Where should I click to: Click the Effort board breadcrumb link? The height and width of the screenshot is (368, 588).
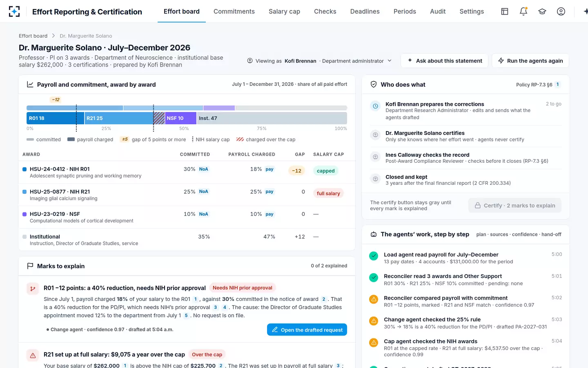tap(33, 36)
